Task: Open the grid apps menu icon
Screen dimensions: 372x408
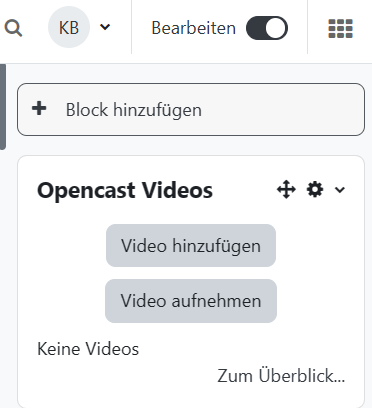Action: [340, 28]
